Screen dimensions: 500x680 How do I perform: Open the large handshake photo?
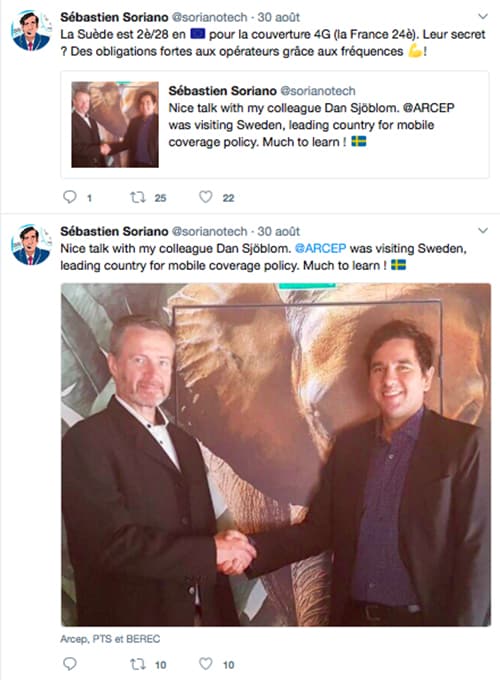click(x=276, y=454)
